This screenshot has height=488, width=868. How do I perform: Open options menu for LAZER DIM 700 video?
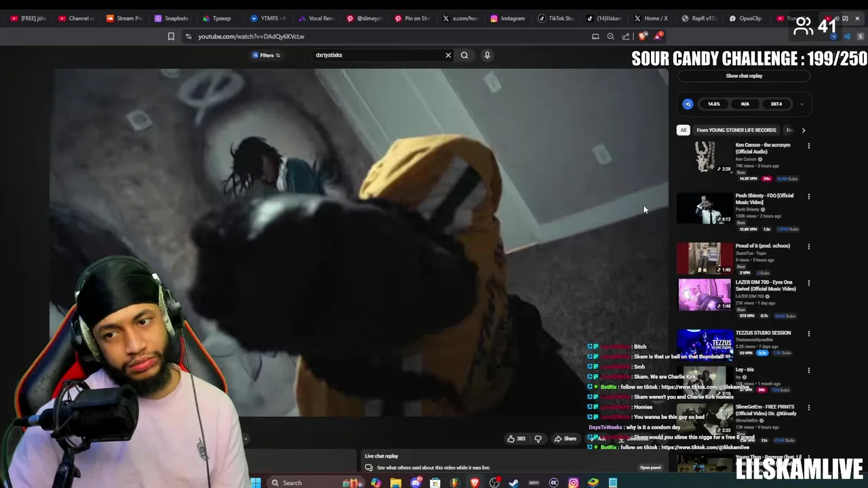(808, 283)
